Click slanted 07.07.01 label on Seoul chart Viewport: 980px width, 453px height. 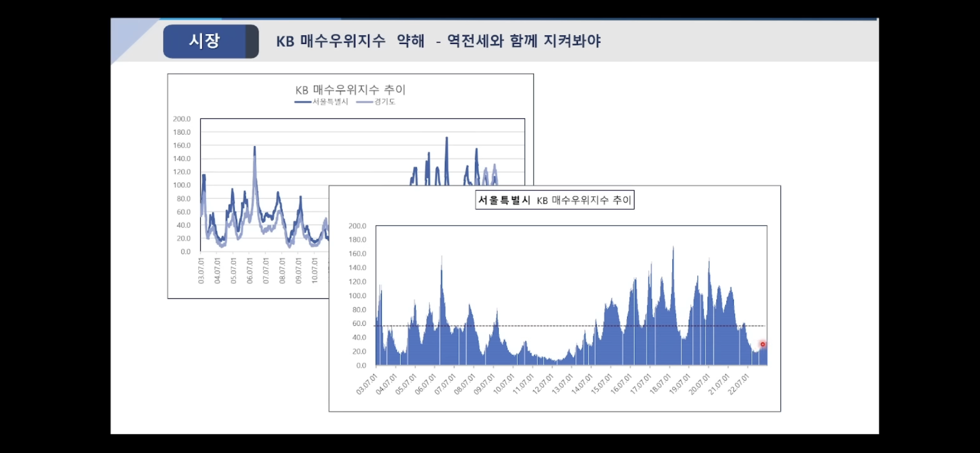(x=445, y=384)
